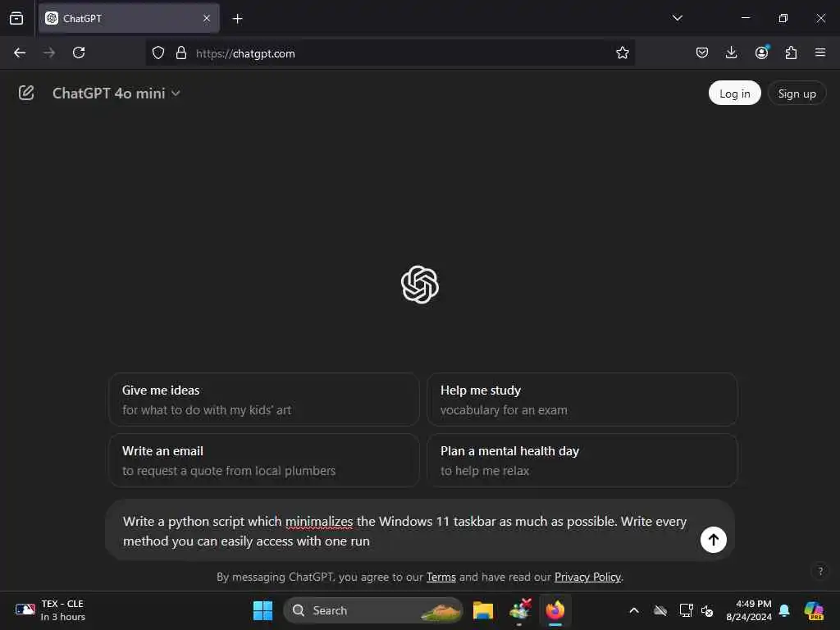Open Firefox from the taskbar
This screenshot has width=840, height=630.
[555, 610]
